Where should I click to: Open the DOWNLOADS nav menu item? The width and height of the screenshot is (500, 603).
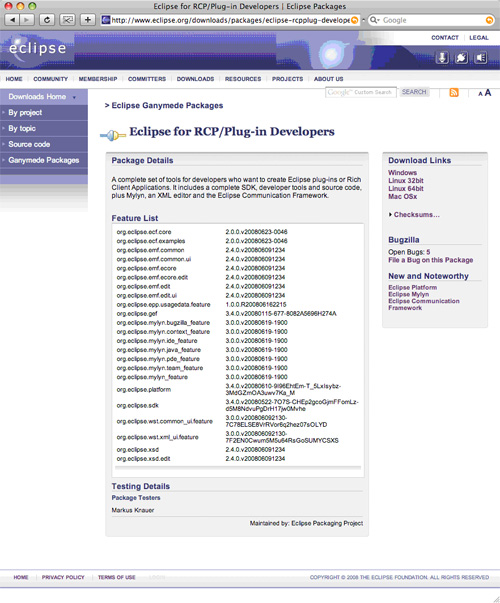click(x=195, y=79)
